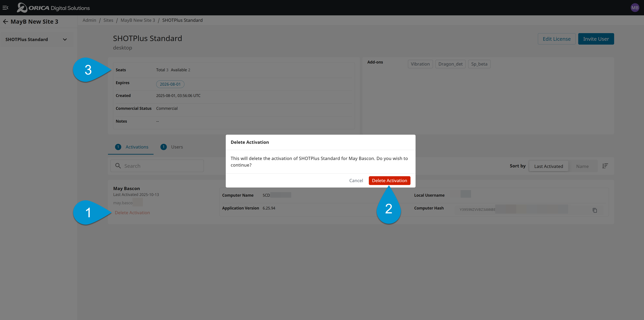Click the Seats Total 3 value
Viewport: 644px width, 320px height.
pos(162,70)
